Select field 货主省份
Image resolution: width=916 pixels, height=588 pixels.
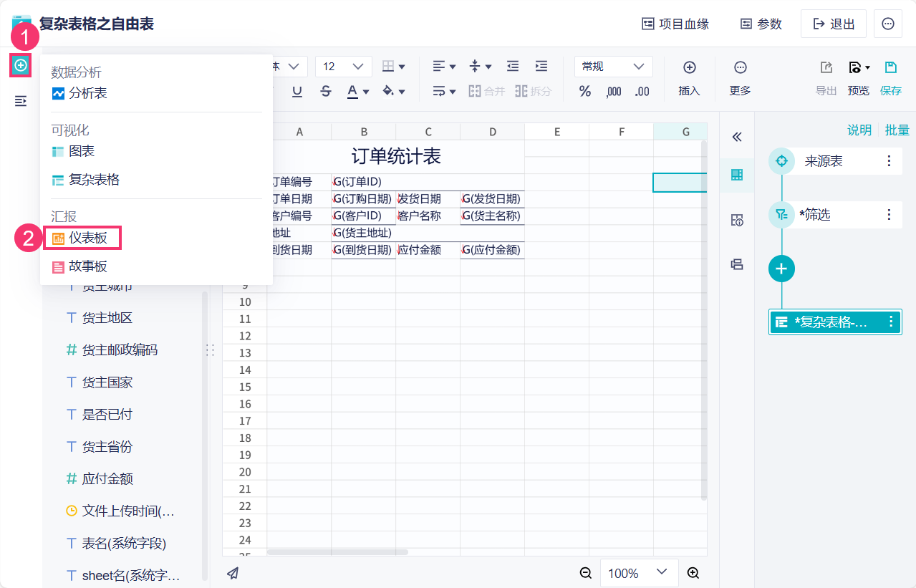[100, 446]
